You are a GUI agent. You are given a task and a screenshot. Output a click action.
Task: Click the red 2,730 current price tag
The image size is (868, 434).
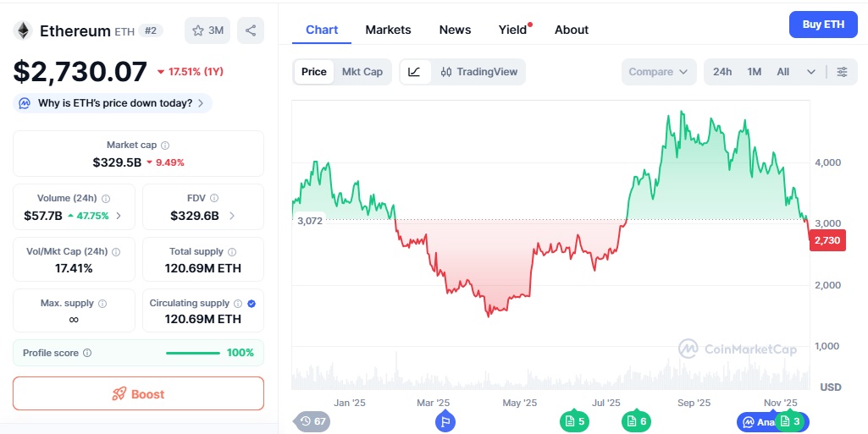pyautogui.click(x=827, y=240)
